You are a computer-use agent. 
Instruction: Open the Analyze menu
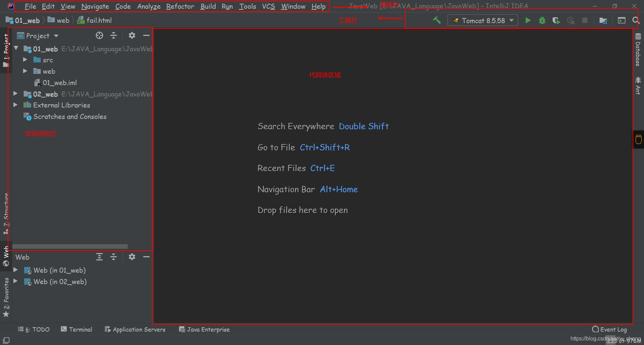tap(149, 6)
